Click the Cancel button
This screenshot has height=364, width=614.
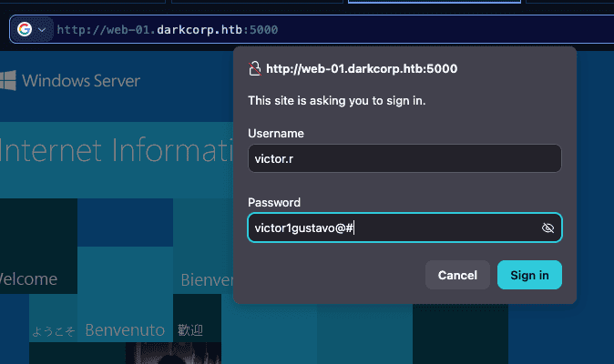457,275
